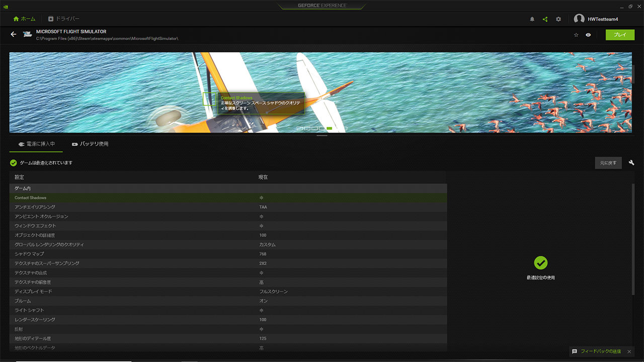Image resolution: width=644 pixels, height=362 pixels.
Task: Select the シャドウ マップ row
Action: (228, 254)
